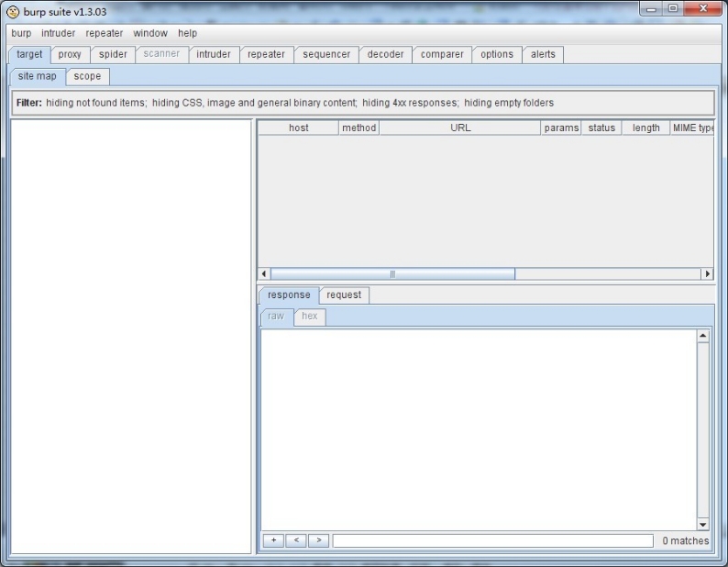Go to next search match
Screen dimensions: 728x567
[318, 540]
